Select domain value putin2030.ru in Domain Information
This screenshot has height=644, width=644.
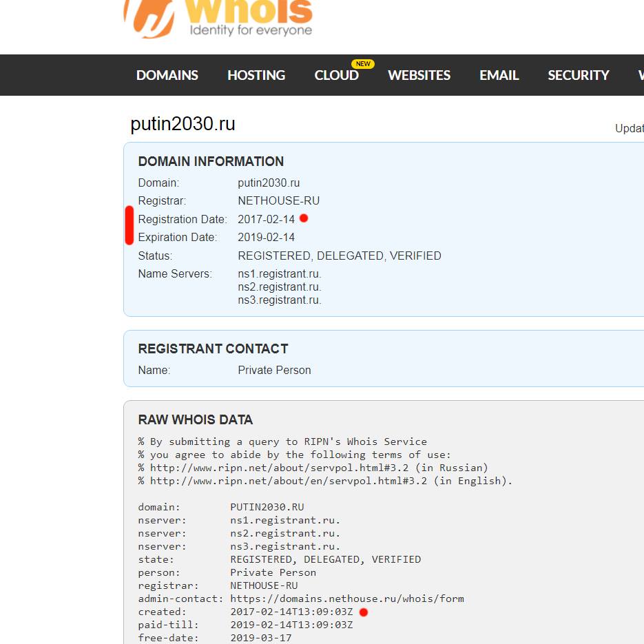point(269,183)
